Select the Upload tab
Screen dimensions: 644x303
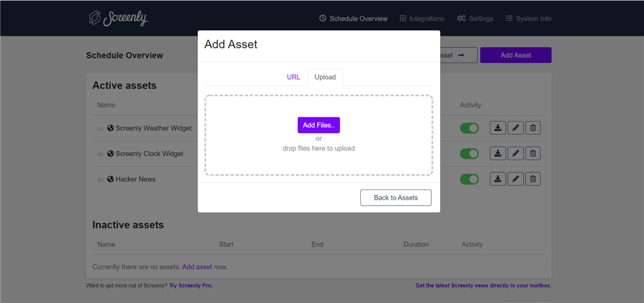(325, 77)
